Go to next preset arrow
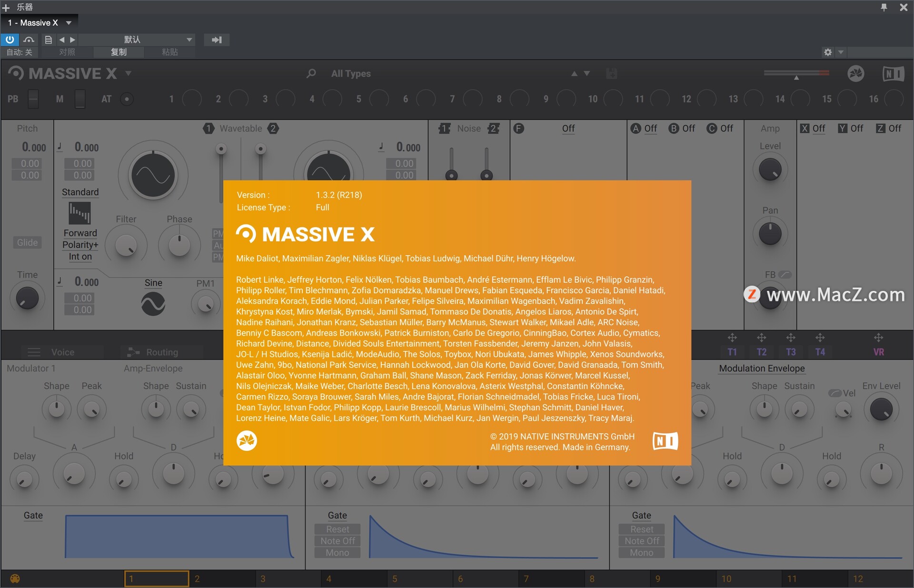914x588 pixels. click(x=73, y=40)
